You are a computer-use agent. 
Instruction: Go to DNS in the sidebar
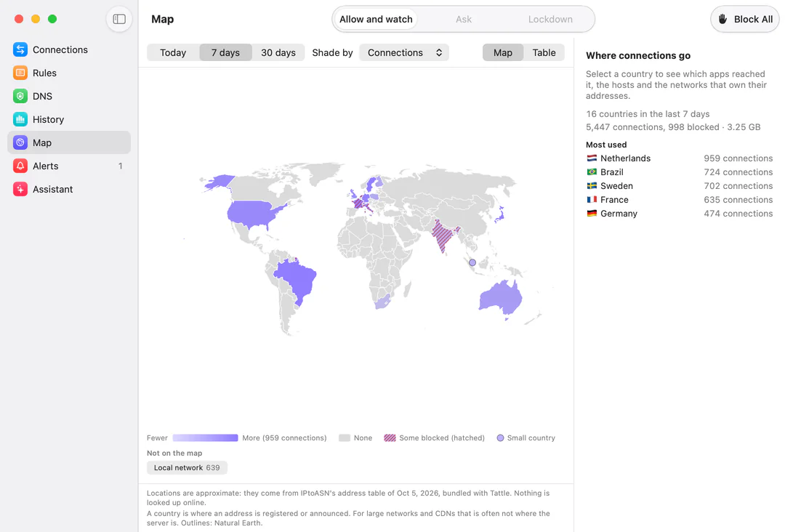click(69, 96)
